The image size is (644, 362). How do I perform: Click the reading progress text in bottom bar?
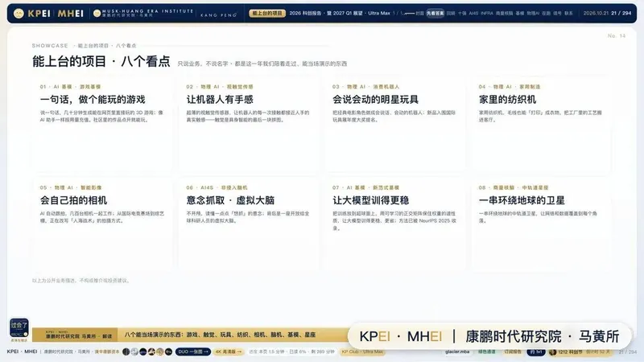tap(291, 352)
